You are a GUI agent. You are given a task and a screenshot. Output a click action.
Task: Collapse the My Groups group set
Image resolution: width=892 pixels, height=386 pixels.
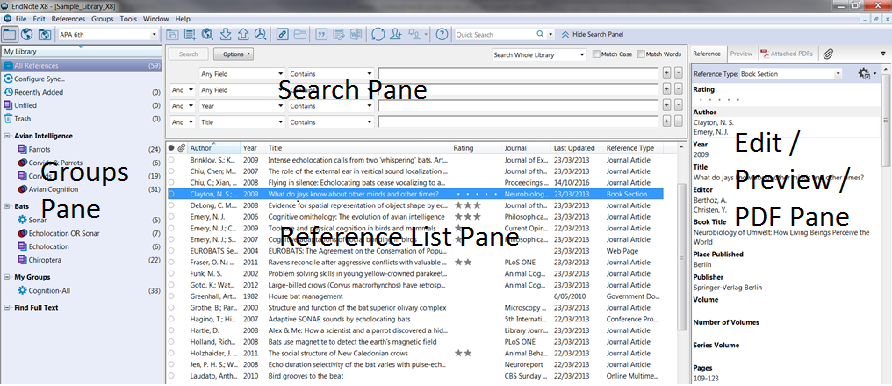coord(7,277)
